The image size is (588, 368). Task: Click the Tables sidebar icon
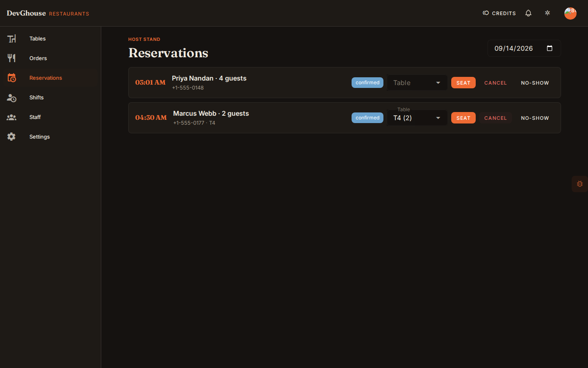pyautogui.click(x=11, y=38)
